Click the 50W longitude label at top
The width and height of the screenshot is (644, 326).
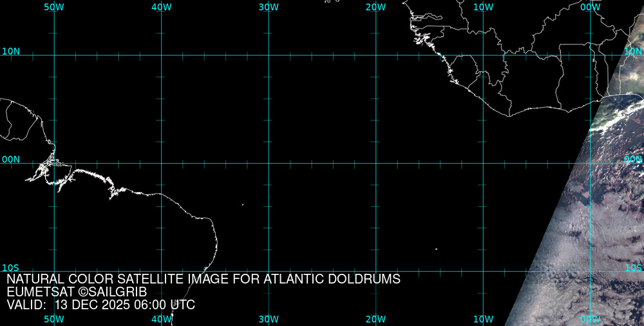click(54, 7)
